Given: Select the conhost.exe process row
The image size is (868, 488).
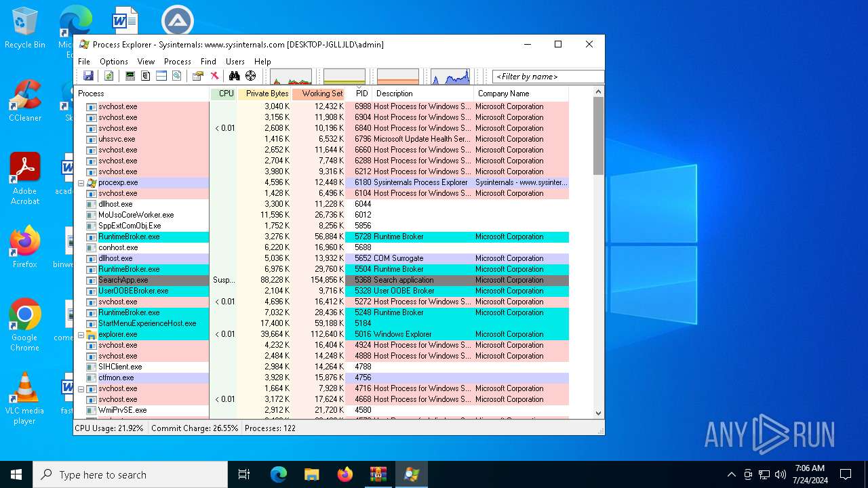Looking at the screenshot, I should [321, 247].
